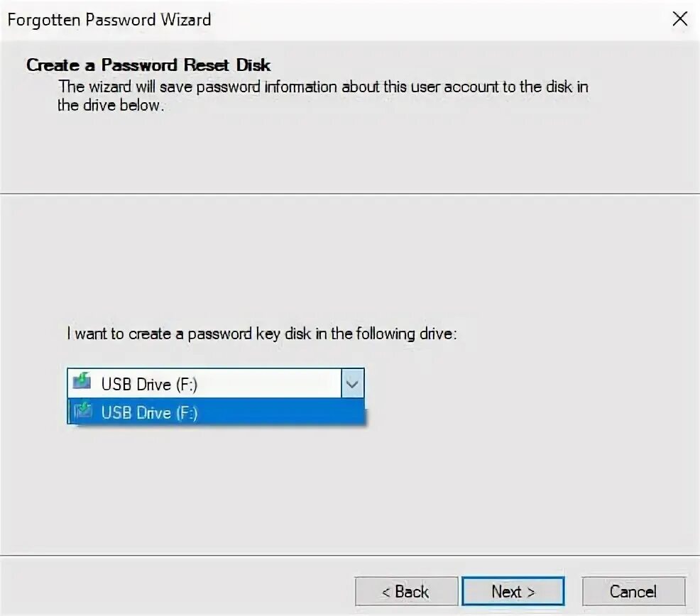700x616 pixels.
Task: Click the drive icon in highlighted list entry
Action: pyautogui.click(x=82, y=410)
